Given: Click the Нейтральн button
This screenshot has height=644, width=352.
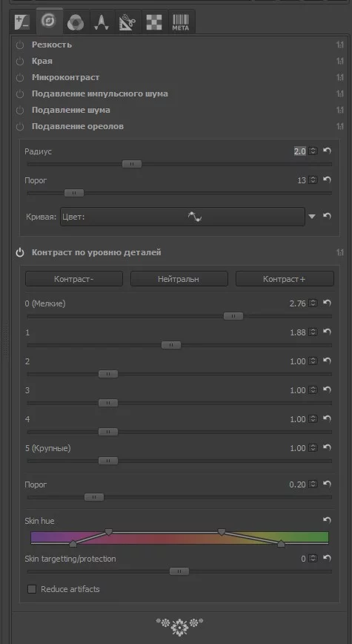Looking at the screenshot, I should (179, 279).
